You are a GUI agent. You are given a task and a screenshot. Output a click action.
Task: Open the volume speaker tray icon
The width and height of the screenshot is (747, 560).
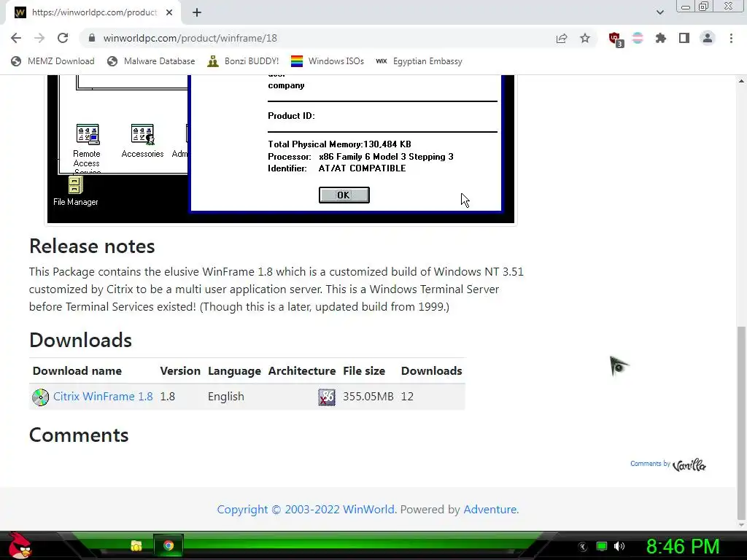click(619, 546)
